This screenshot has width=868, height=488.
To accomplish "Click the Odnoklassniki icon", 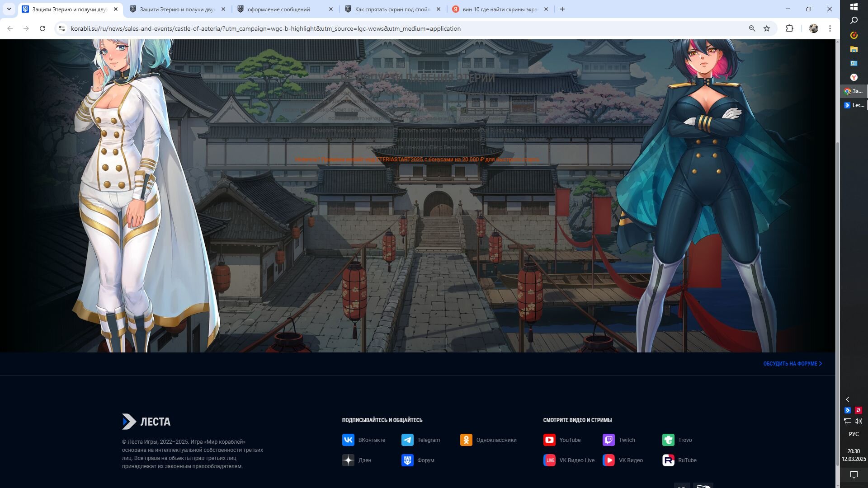I will pos(466,440).
